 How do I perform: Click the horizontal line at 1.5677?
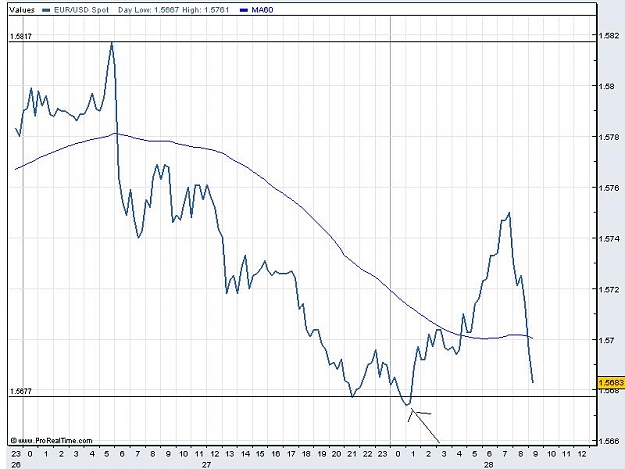(x=302, y=396)
